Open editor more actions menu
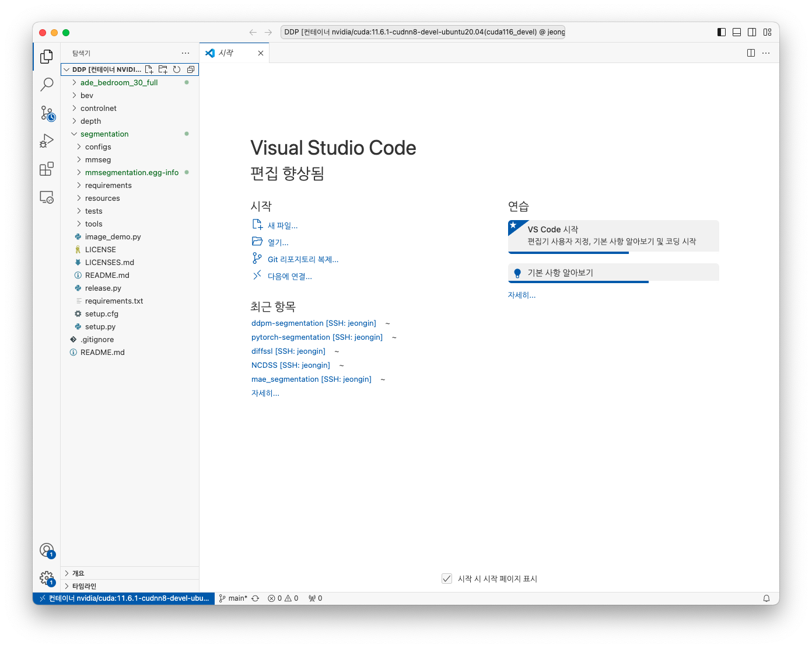 coord(766,53)
